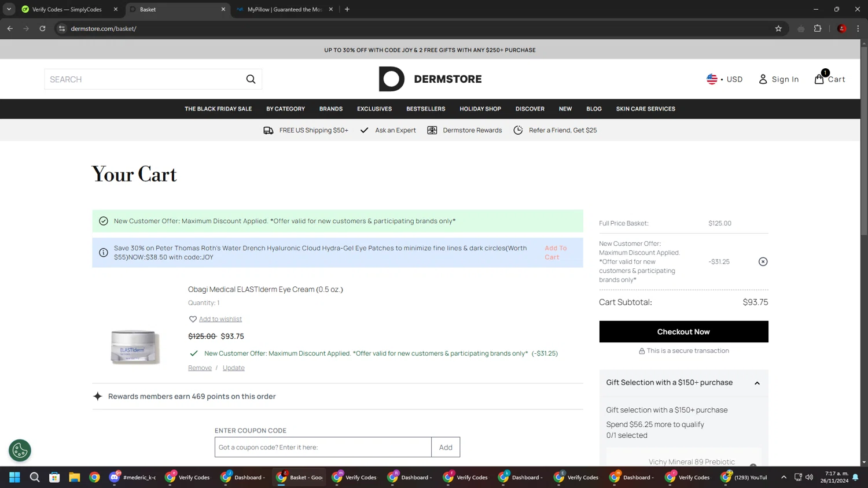Open the Dermstore logo home link

430,79
